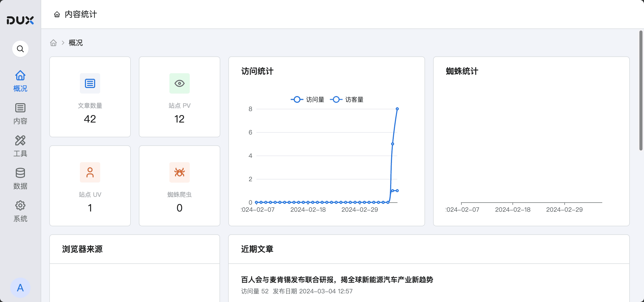Click the 访问统计 panel heading
This screenshot has height=302, width=644.
point(257,71)
